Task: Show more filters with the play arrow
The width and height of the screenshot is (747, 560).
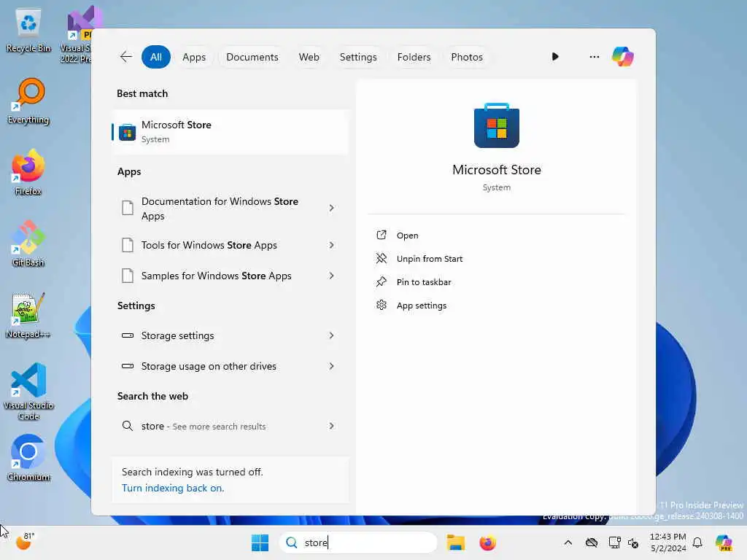Action: (x=555, y=57)
